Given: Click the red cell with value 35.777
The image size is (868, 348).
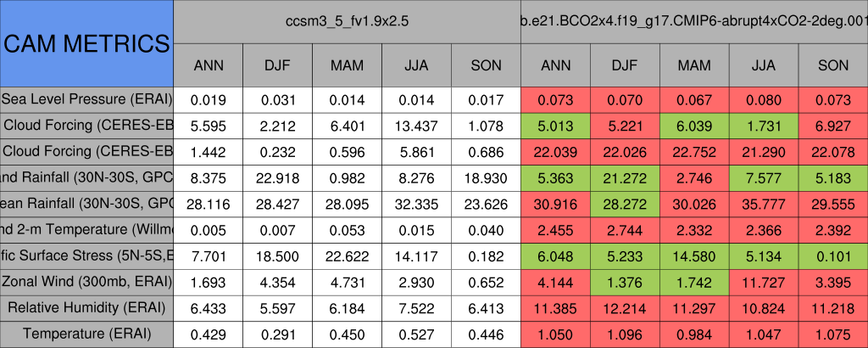Looking at the screenshot, I should tap(763, 203).
